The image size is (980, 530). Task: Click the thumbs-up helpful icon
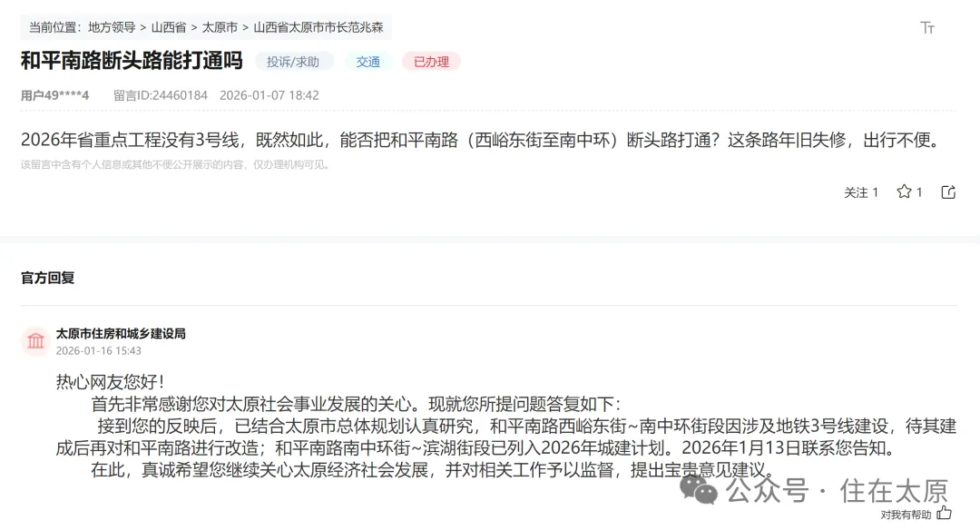tap(945, 513)
